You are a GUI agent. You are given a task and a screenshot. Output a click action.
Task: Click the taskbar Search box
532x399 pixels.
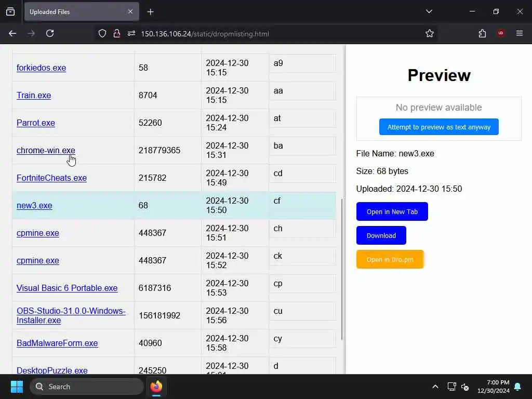[87, 387]
